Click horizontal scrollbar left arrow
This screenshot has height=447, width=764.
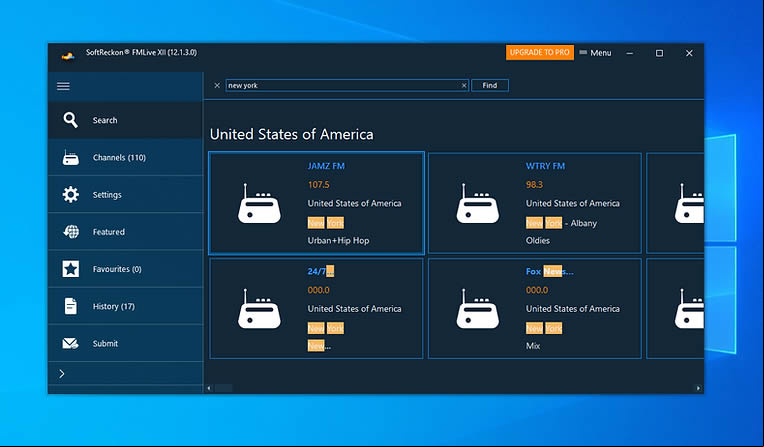tap(209, 388)
